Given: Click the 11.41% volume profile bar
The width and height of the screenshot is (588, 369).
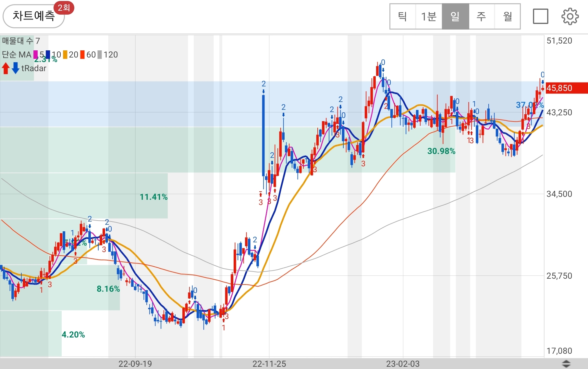Looking at the screenshot, I should [x=84, y=196].
